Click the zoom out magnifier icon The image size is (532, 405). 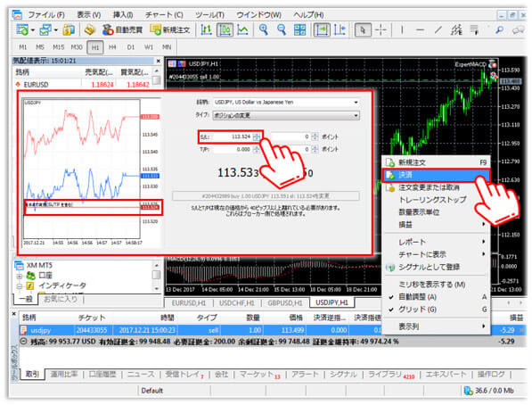coord(282,30)
